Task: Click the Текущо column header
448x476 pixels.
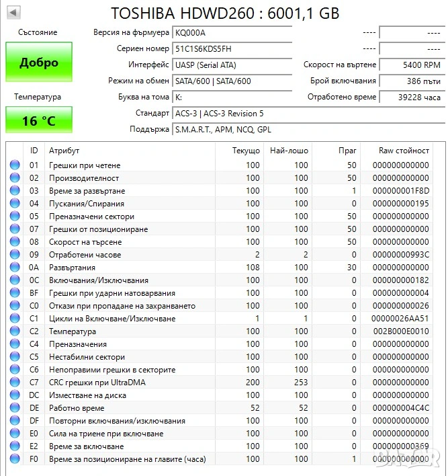Action: click(246, 151)
